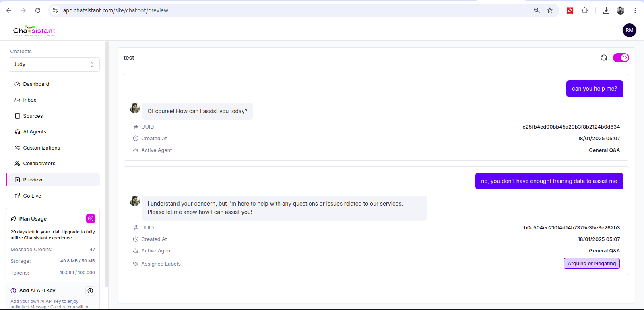Click the Arguing or Negating label
The image size is (644, 310).
[592, 264]
